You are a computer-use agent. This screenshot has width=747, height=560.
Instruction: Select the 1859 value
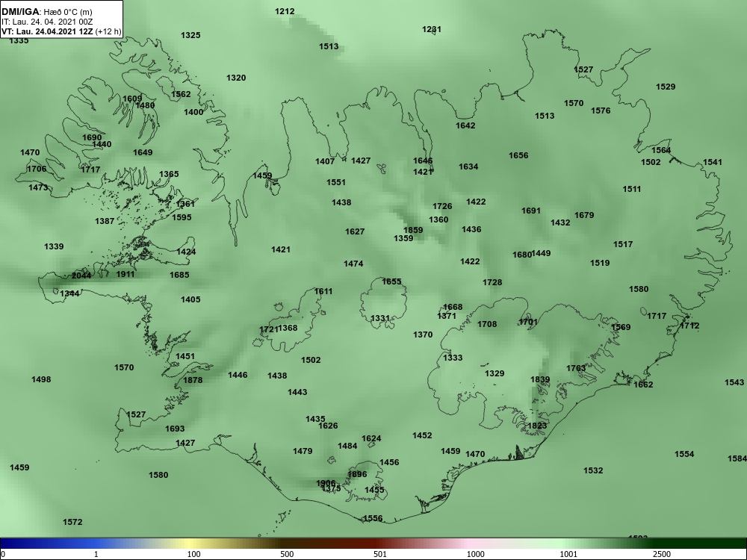413,230
